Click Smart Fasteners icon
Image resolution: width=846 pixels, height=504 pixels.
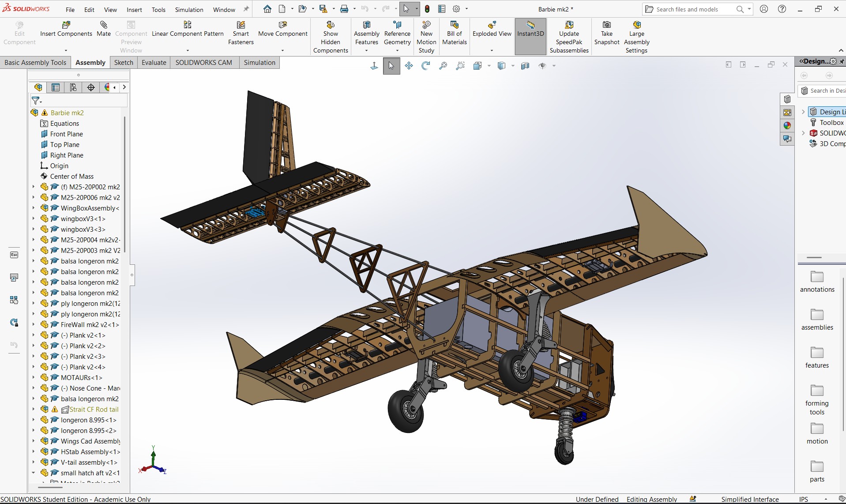coord(241,33)
